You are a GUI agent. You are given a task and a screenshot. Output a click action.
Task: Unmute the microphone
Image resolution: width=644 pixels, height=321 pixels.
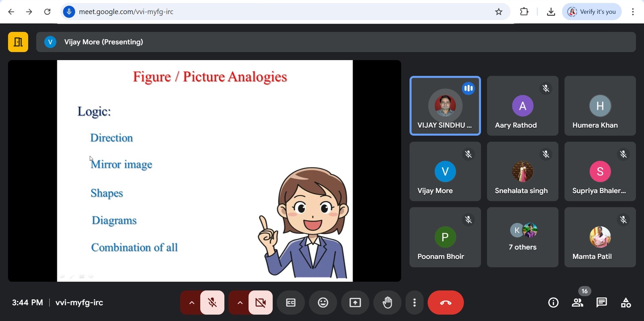click(212, 303)
